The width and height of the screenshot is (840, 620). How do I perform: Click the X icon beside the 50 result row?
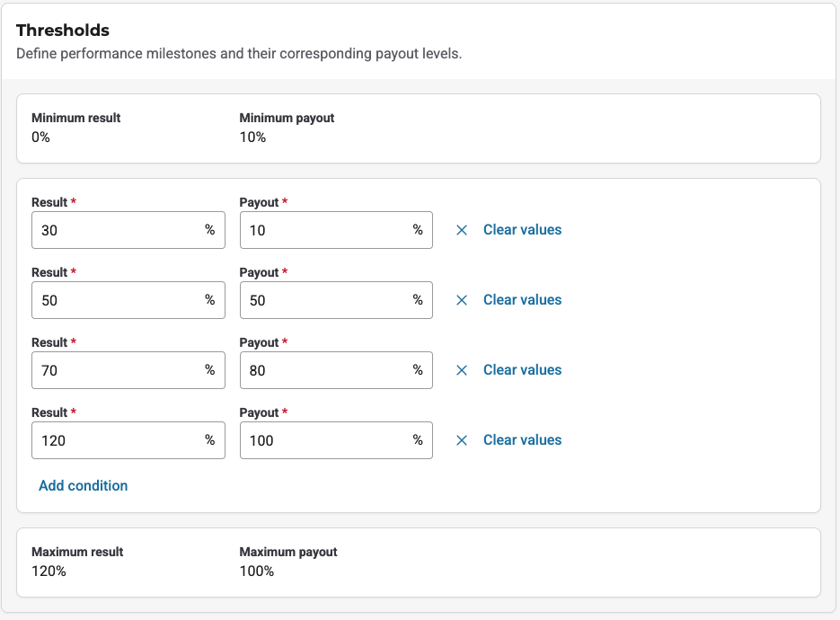point(462,300)
